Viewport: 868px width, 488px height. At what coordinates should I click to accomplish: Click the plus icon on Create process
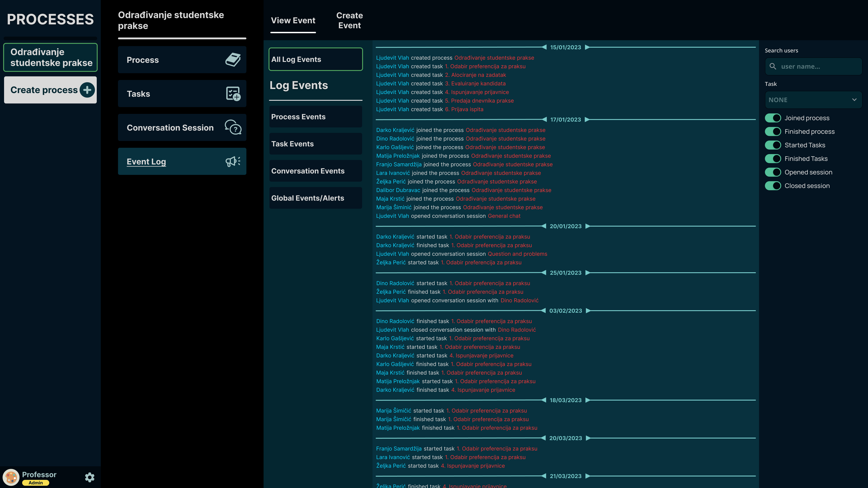coord(87,90)
